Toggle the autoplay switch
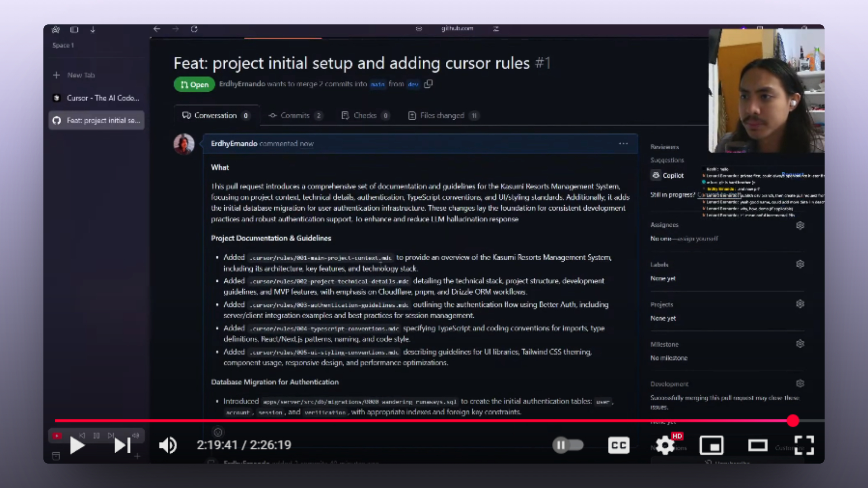Image resolution: width=868 pixels, height=488 pixels. pyautogui.click(x=568, y=446)
